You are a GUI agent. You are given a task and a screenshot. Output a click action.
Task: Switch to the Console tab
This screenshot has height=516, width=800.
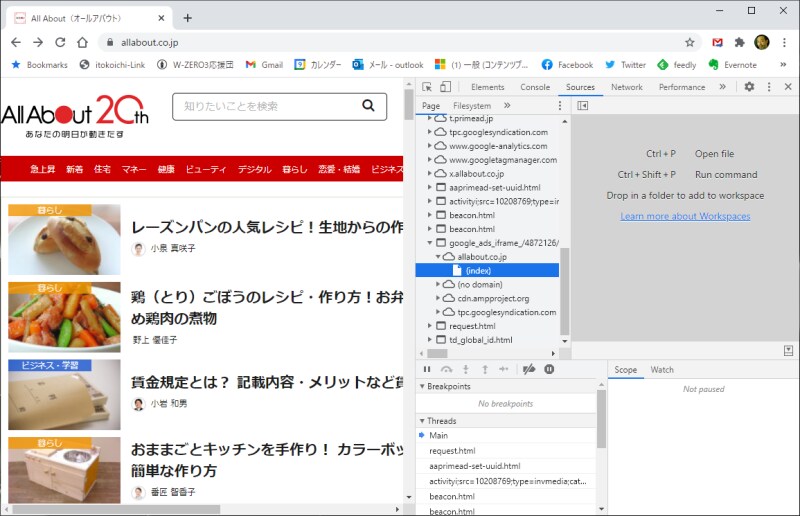point(535,87)
